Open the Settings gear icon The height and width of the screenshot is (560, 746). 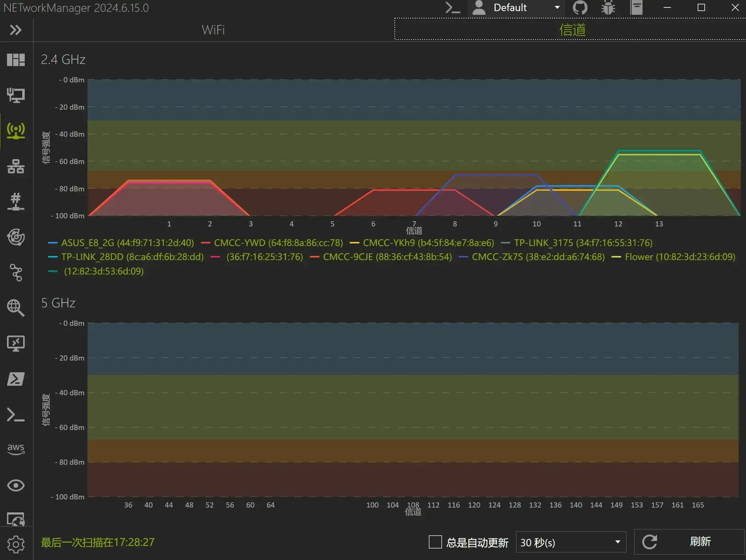[x=16, y=544]
